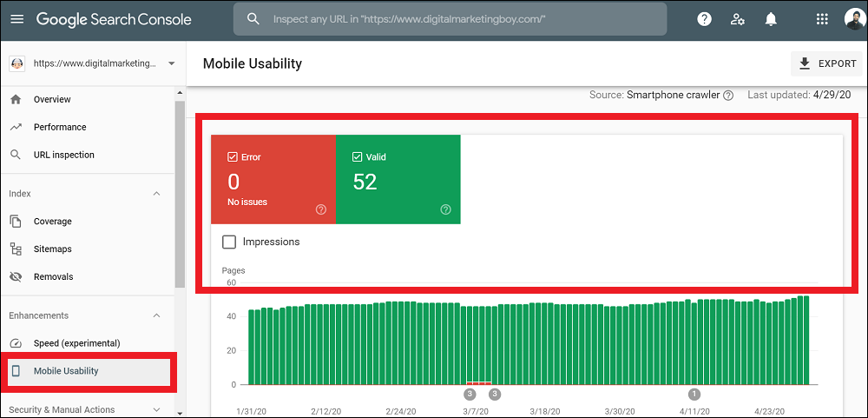Image resolution: width=868 pixels, height=418 pixels.
Task: Click the sidebar scroll up arrow
Action: 180,91
